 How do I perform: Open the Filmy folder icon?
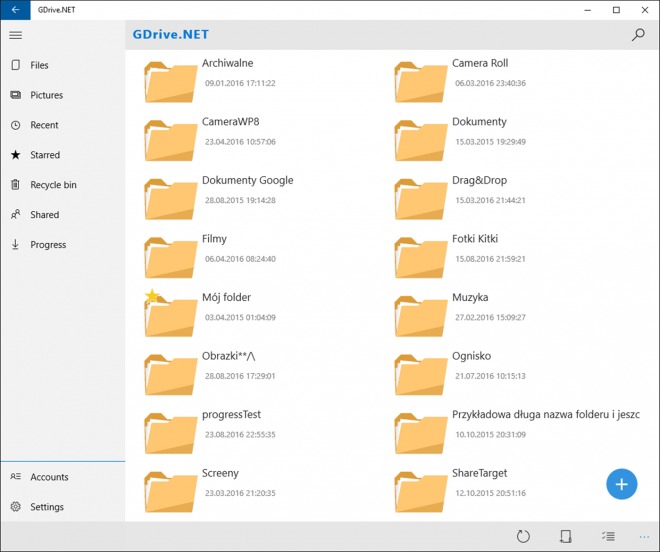coord(170,257)
